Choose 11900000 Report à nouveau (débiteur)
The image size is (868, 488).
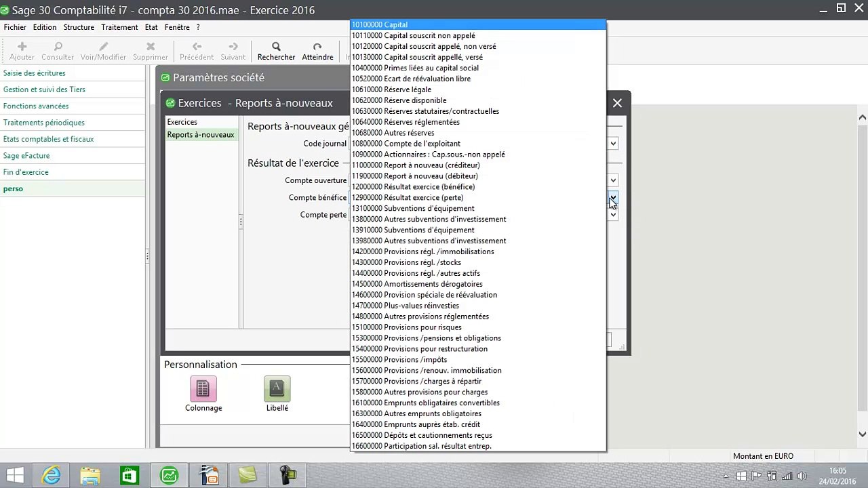coord(478,176)
